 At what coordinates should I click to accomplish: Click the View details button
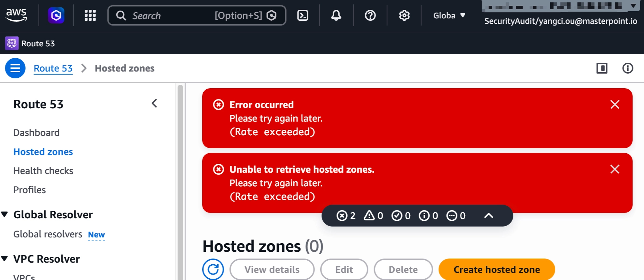tap(272, 269)
